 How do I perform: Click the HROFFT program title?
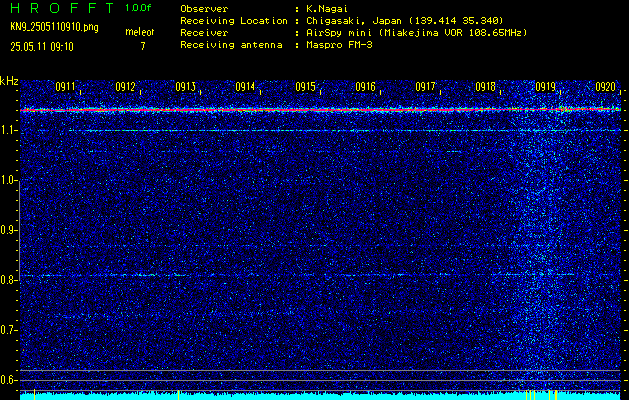pyautogui.click(x=62, y=8)
